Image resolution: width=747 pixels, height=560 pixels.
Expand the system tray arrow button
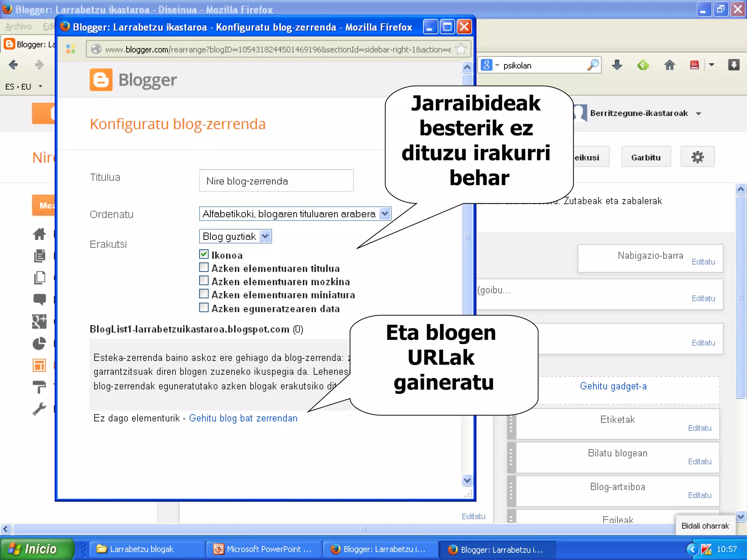[x=692, y=549]
